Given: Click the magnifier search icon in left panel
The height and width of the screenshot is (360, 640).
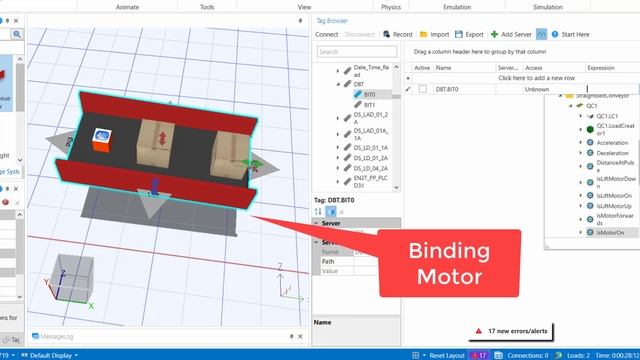Looking at the screenshot, I should click(17, 34).
